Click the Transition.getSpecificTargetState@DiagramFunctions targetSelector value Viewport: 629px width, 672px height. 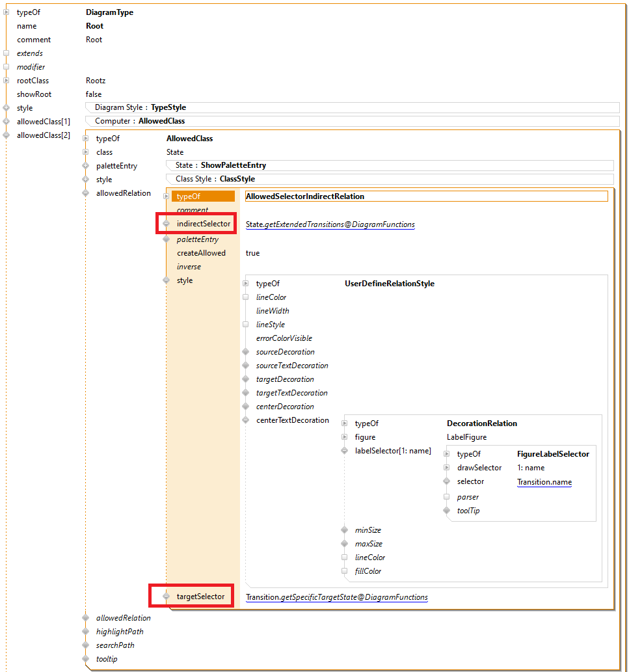(x=337, y=597)
